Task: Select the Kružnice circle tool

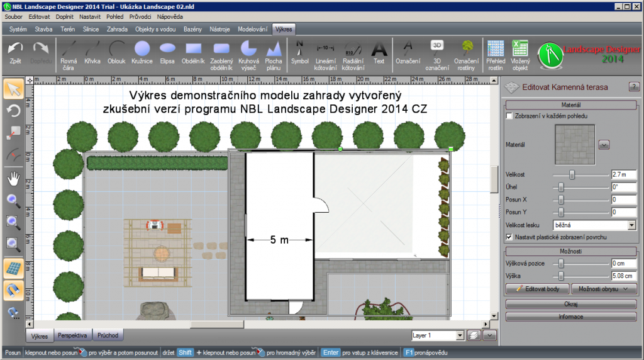Action: point(142,53)
